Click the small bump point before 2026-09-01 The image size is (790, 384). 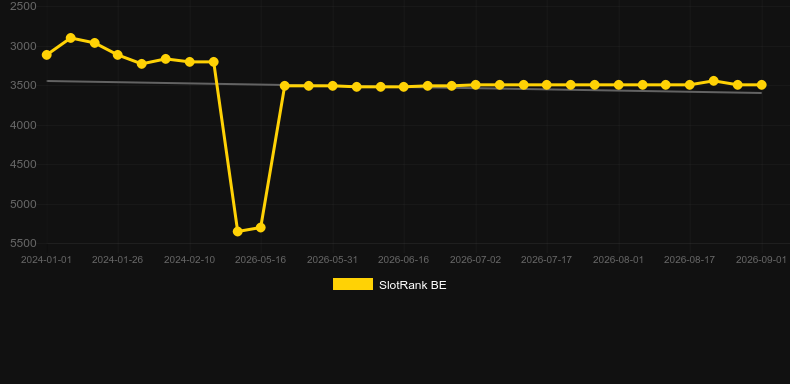click(713, 81)
